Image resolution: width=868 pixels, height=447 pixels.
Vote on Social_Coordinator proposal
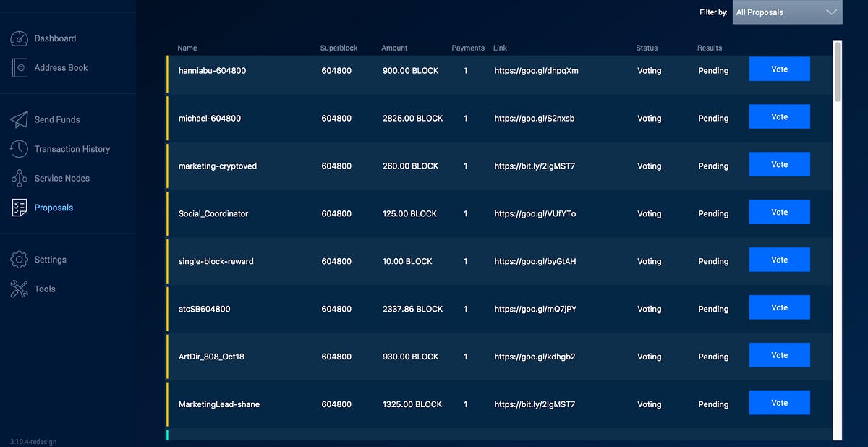click(x=779, y=213)
